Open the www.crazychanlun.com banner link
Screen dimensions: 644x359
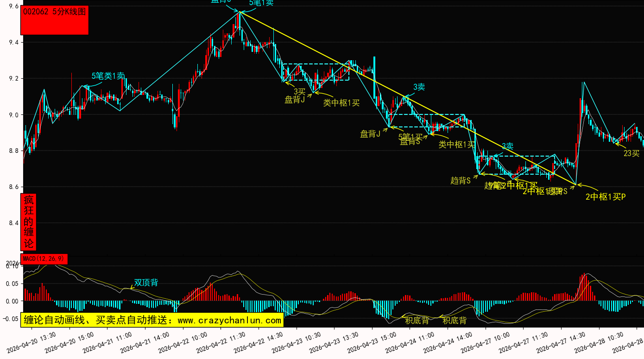[152, 320]
